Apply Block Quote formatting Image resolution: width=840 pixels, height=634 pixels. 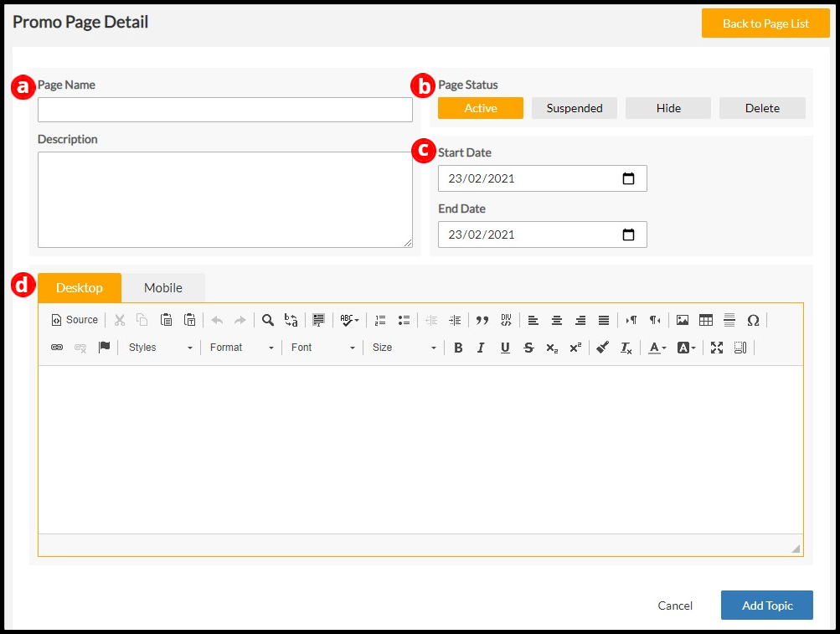pyautogui.click(x=482, y=320)
